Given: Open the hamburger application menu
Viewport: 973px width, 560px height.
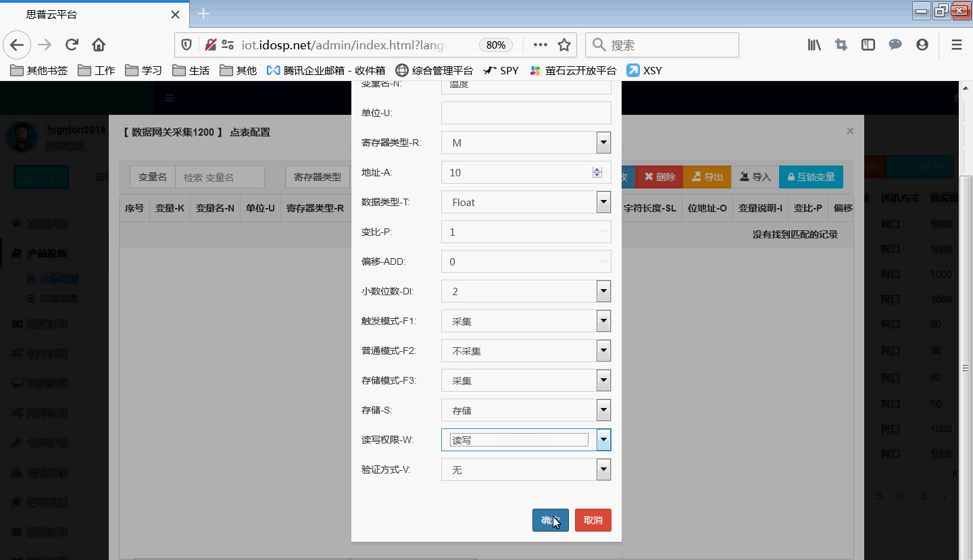Looking at the screenshot, I should (x=956, y=45).
